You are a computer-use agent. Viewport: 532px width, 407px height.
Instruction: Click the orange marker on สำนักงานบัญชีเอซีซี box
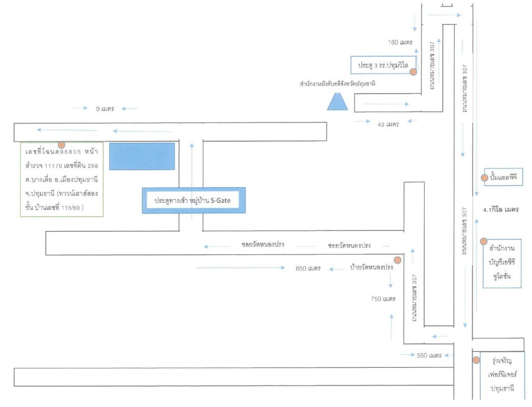tap(483, 241)
